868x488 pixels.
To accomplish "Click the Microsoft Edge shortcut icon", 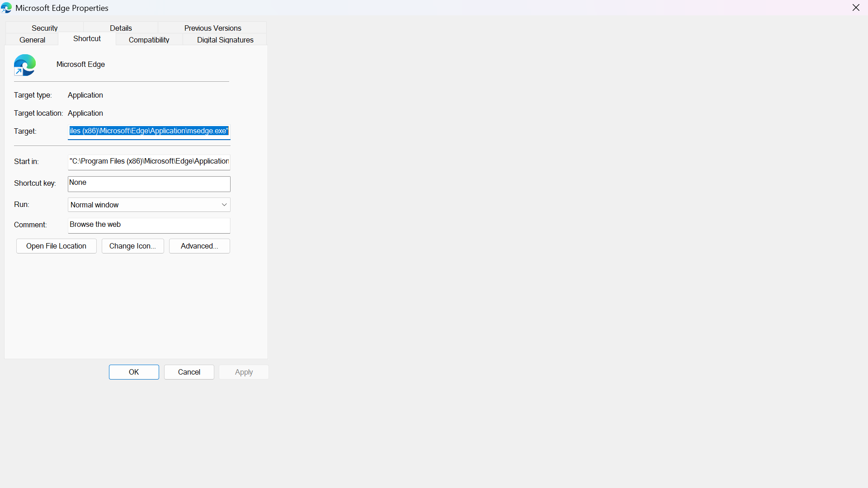I will coord(25,65).
